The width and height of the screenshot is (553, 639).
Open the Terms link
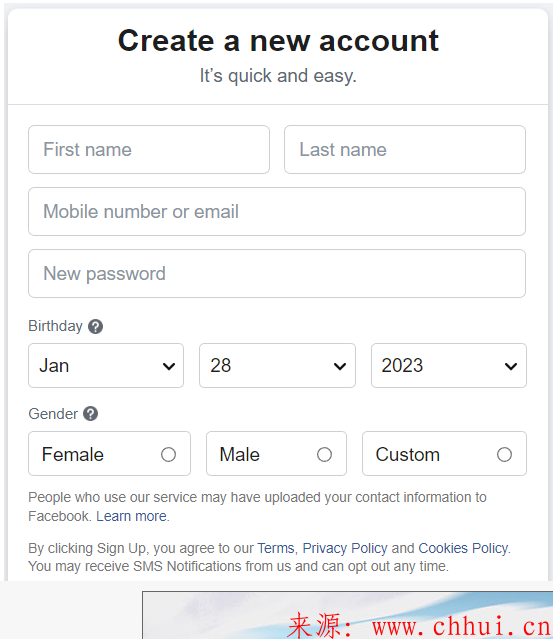coord(275,548)
